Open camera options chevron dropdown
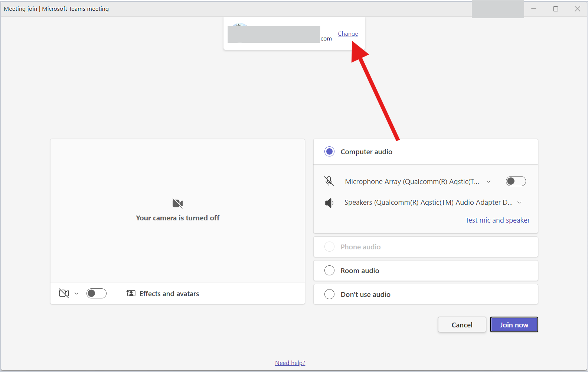Image resolution: width=588 pixels, height=372 pixels. [76, 294]
